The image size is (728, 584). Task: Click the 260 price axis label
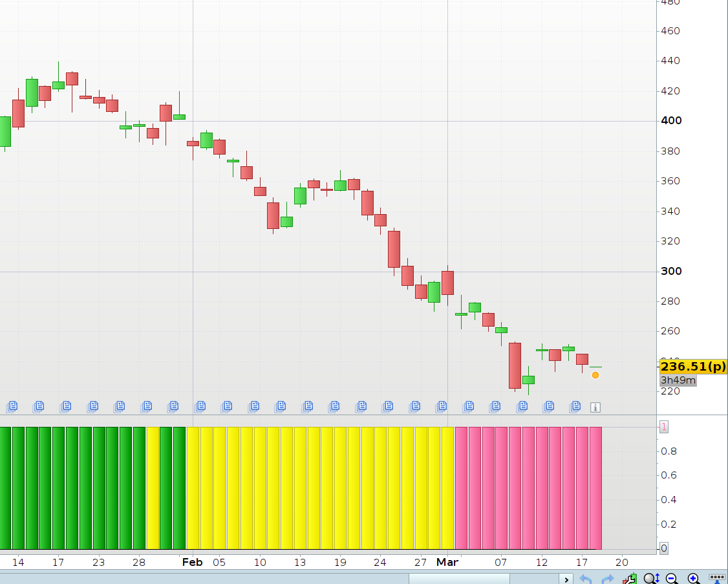pyautogui.click(x=670, y=330)
